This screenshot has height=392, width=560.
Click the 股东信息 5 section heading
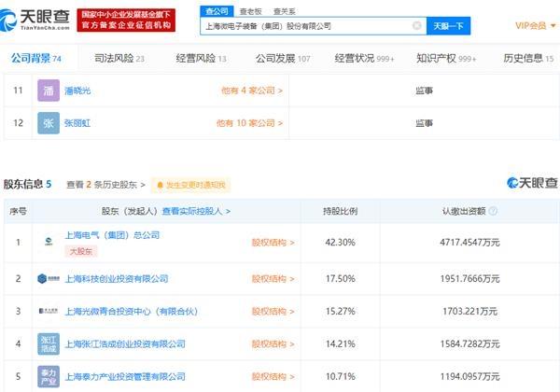coord(27,184)
